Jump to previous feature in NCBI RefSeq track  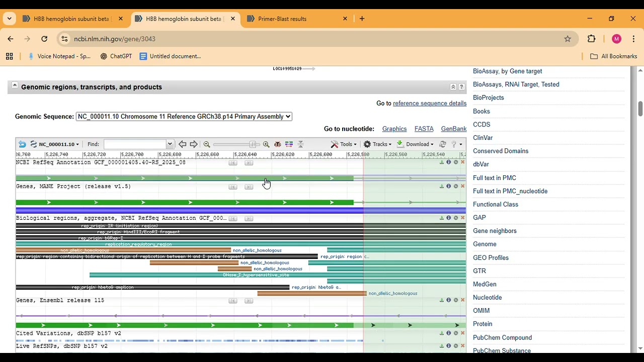tap(232, 163)
